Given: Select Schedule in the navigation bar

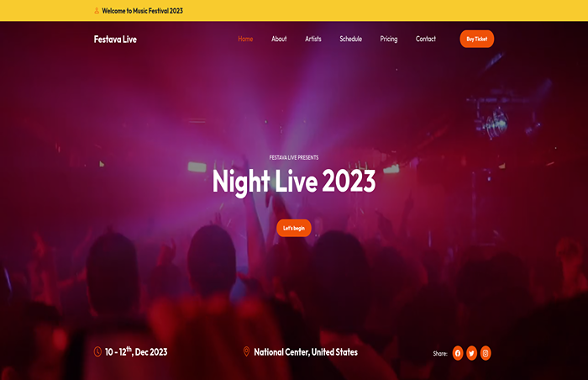Looking at the screenshot, I should tap(350, 39).
